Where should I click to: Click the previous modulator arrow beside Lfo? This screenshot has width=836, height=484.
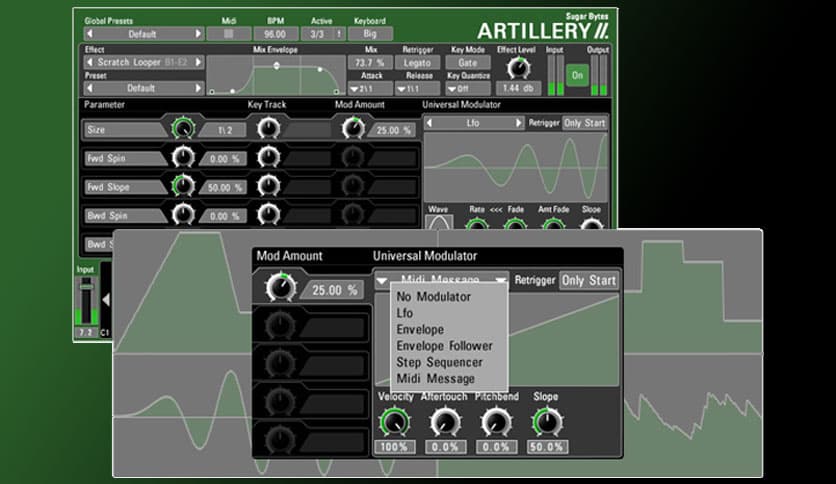(x=430, y=123)
